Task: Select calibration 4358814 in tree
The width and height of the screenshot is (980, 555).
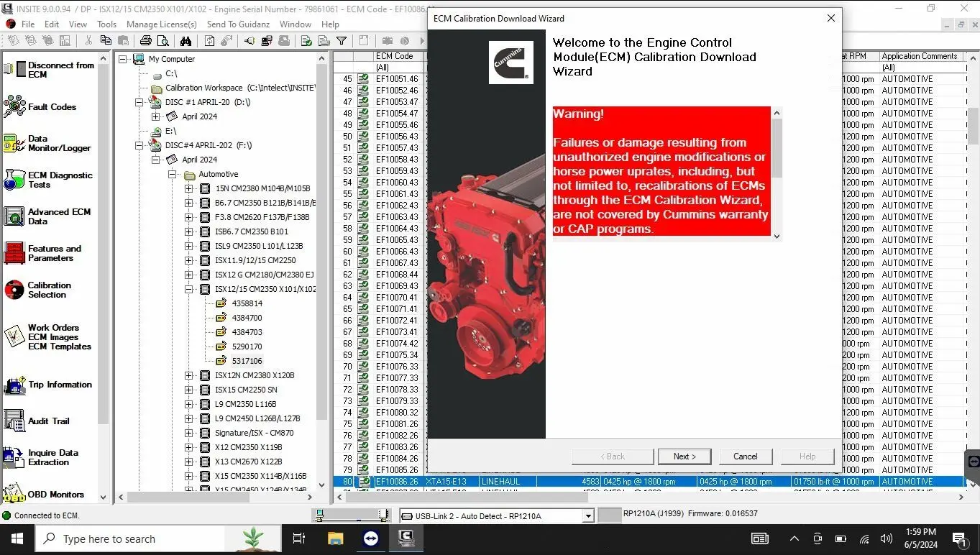Action: [247, 303]
